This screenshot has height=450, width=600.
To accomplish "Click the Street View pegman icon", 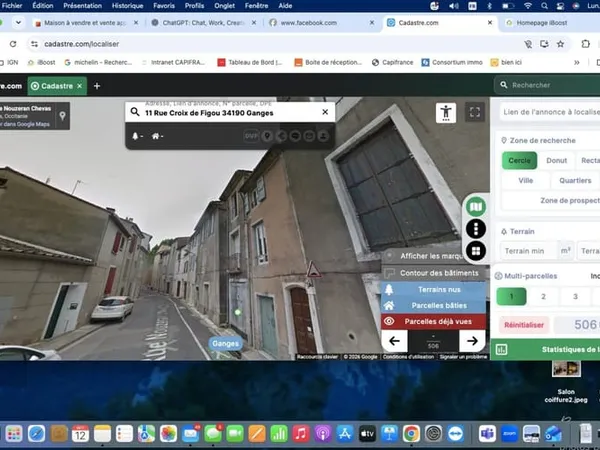I will point(446,113).
